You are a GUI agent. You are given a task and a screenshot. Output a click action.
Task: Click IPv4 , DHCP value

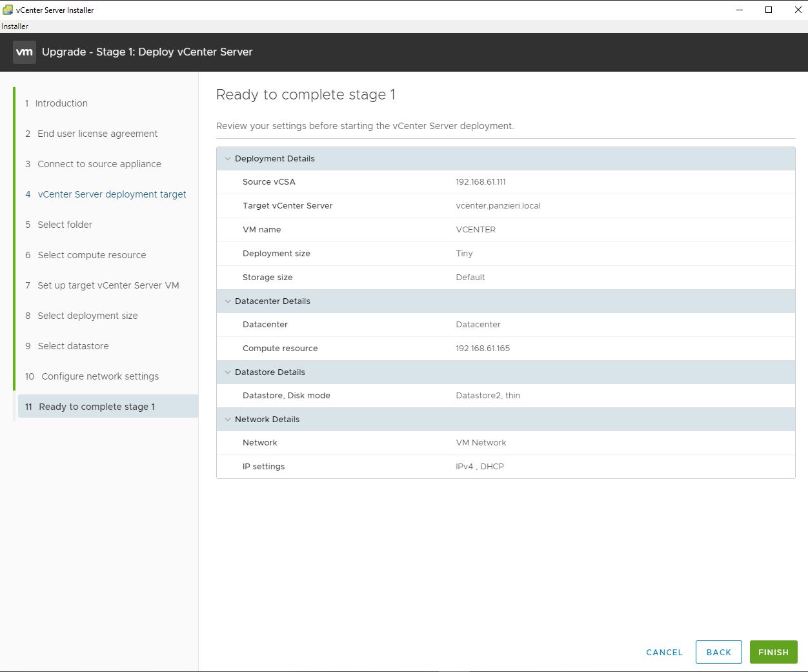coord(480,467)
